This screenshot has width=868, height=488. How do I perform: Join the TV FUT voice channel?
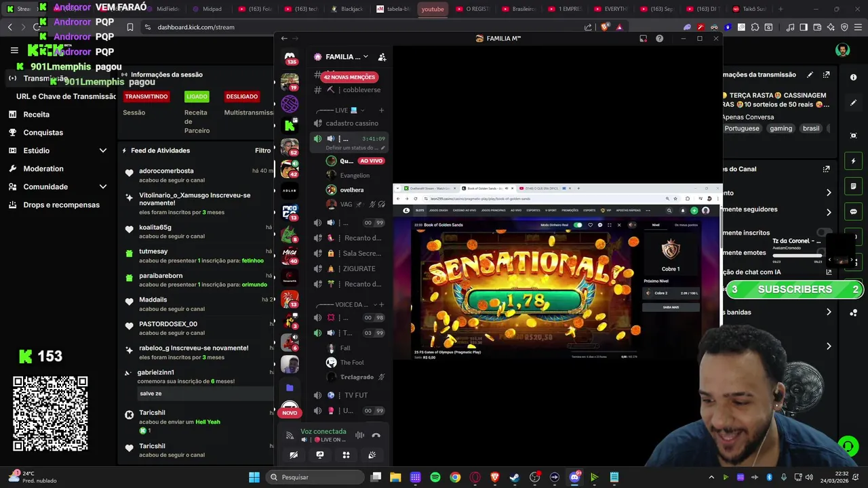pos(349,395)
